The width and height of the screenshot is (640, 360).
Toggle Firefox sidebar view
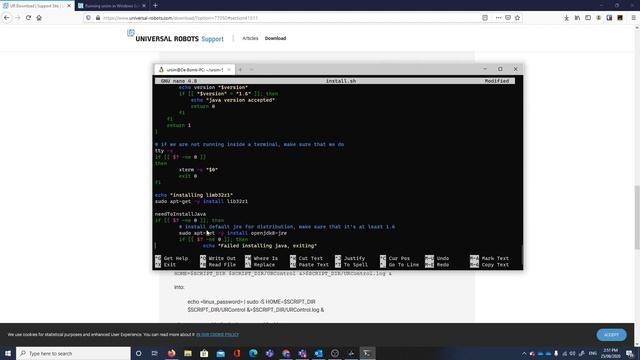coord(588,18)
